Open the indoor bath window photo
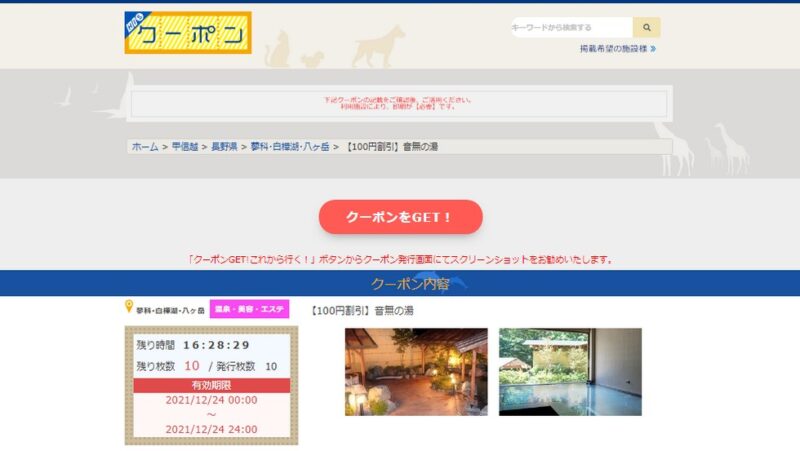The width and height of the screenshot is (800, 451). click(570, 372)
